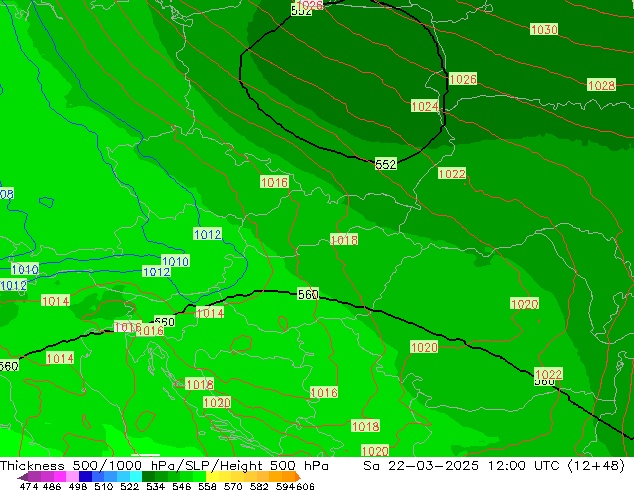Click the forecast offset '(12+48)'

tap(596, 466)
